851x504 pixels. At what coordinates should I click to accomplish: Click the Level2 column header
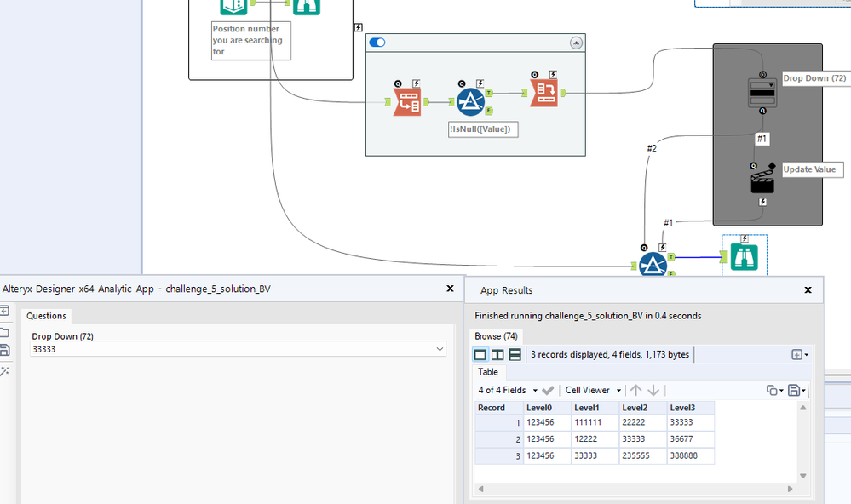pyautogui.click(x=642, y=408)
